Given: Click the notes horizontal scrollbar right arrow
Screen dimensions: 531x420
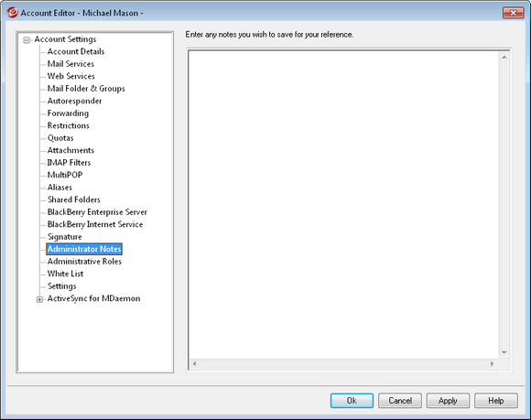Looking at the screenshot, I should click(x=492, y=364).
